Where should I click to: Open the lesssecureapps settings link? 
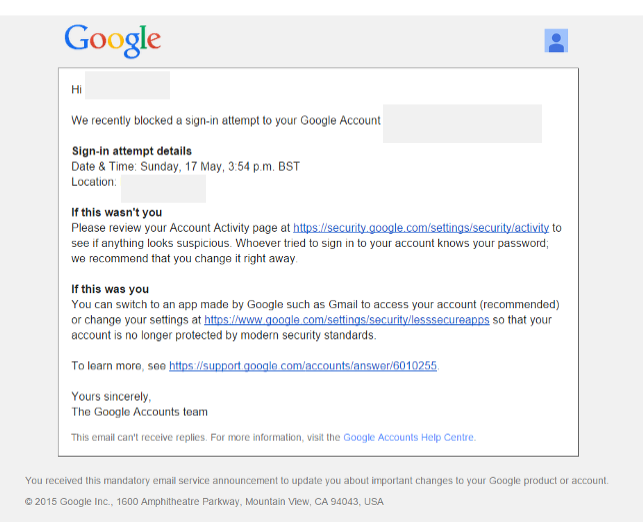[346, 320]
